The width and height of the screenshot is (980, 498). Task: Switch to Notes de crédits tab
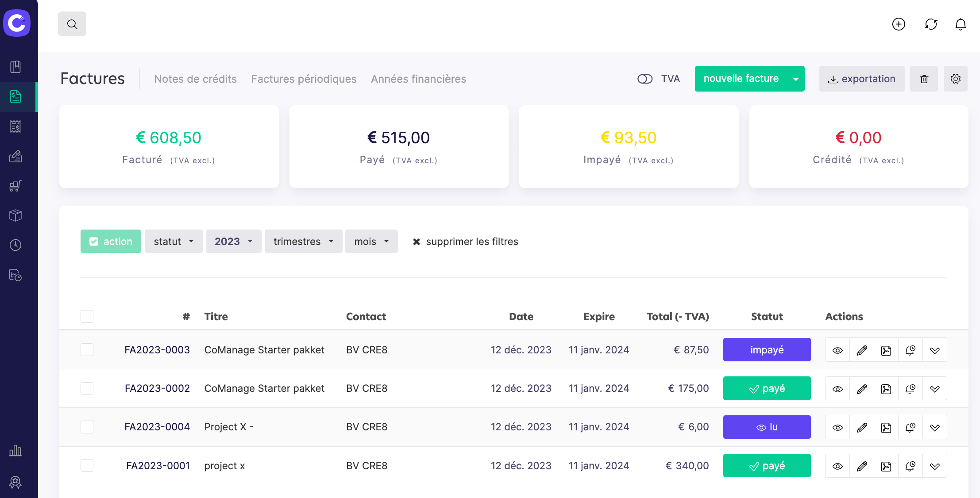[x=195, y=79]
